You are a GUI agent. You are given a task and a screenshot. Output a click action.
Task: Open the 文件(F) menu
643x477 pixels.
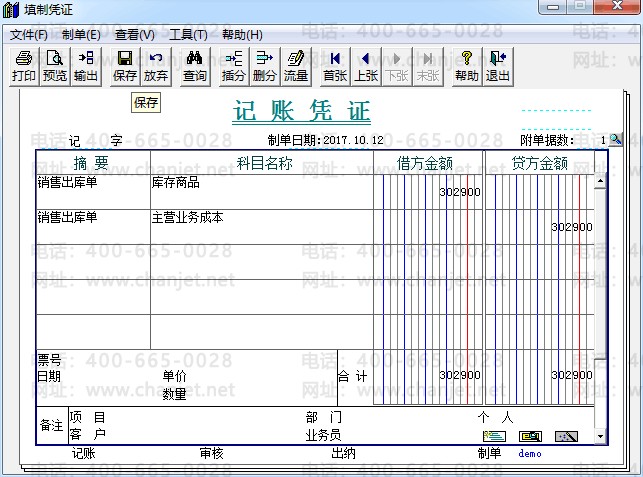29,34
